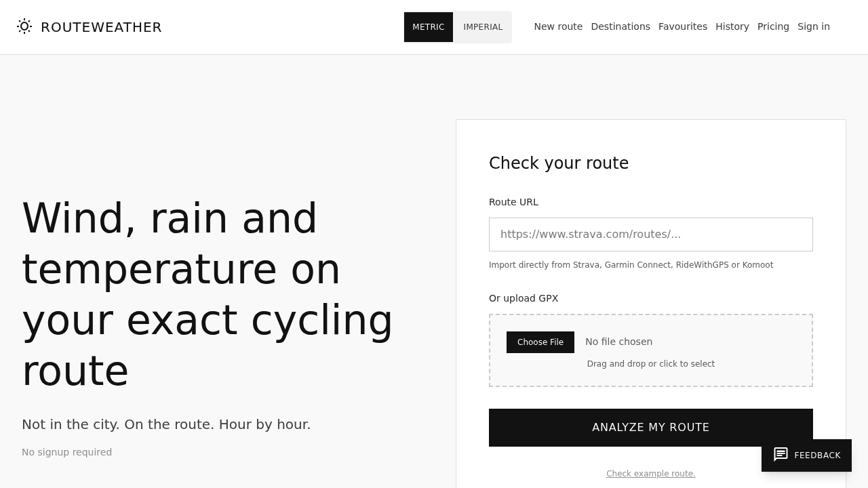
Task: Click the feedback chat bubble icon
Action: [x=781, y=455]
